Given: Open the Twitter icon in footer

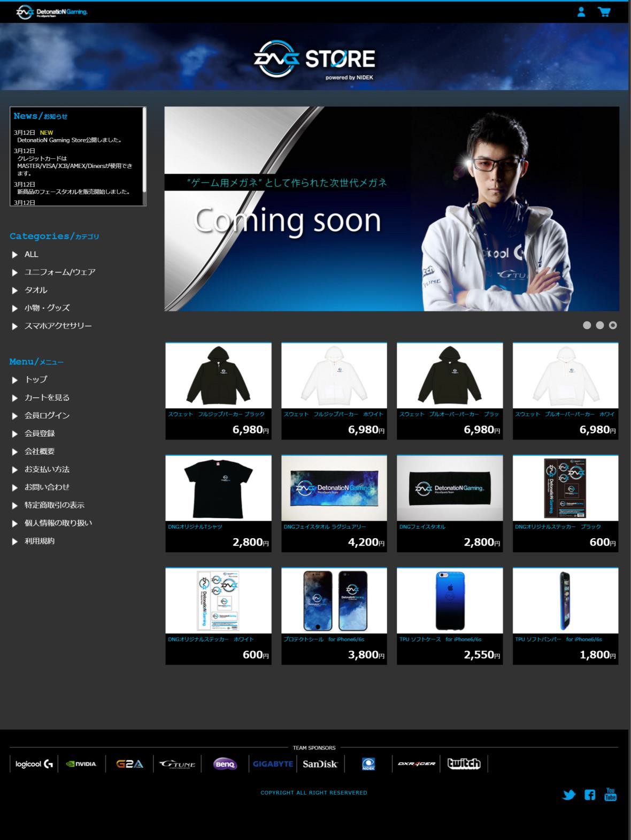Looking at the screenshot, I should 569,795.
